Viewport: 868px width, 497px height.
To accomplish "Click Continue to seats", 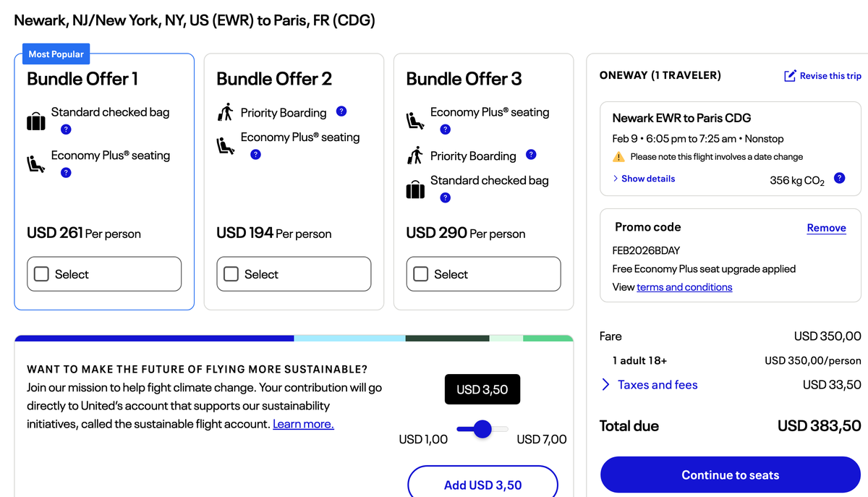I will click(x=730, y=475).
